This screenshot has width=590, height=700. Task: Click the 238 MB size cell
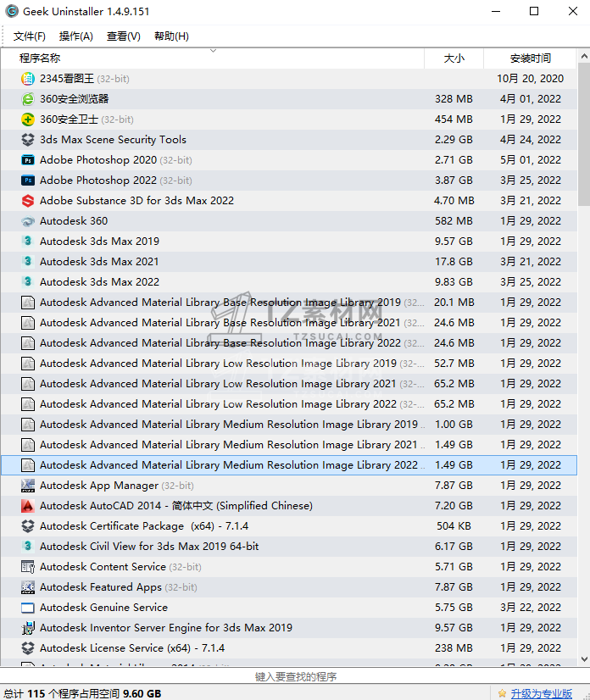(x=454, y=648)
